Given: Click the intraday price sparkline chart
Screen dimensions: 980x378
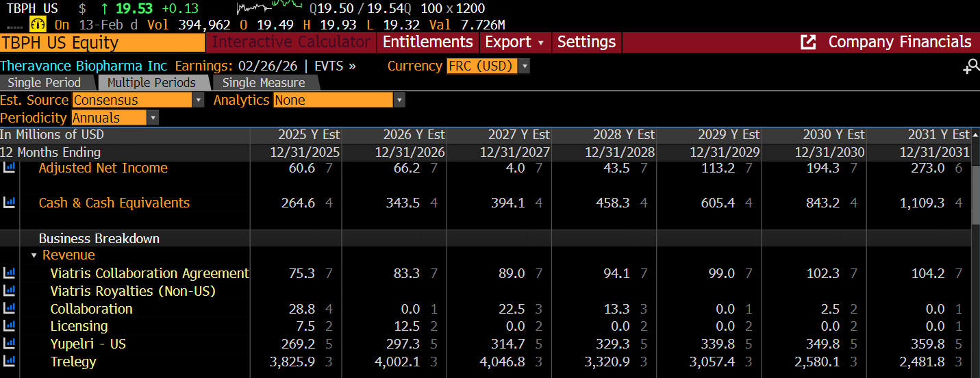Looking at the screenshot, I should [269, 9].
